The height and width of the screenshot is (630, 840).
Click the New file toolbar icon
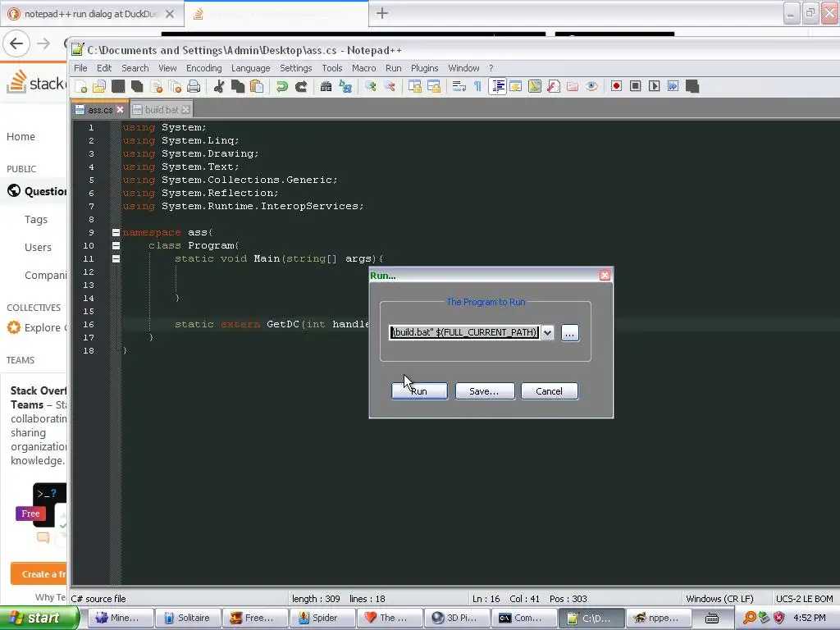point(81,86)
